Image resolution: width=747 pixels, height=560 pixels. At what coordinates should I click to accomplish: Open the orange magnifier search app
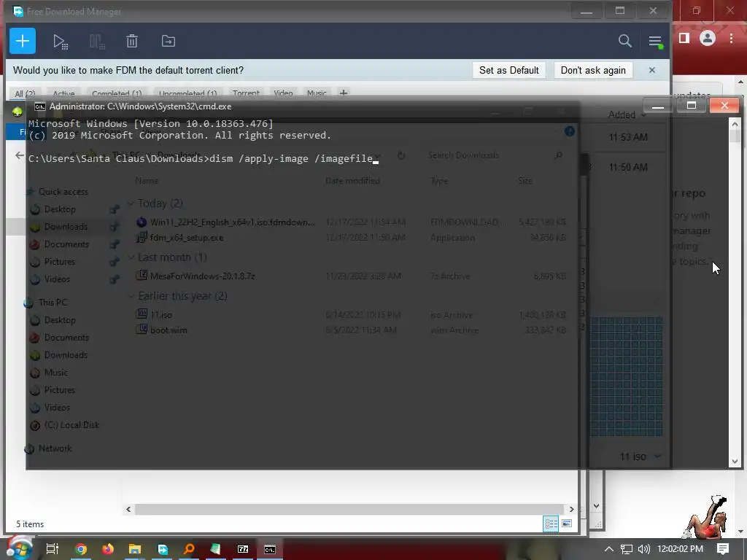tap(189, 549)
